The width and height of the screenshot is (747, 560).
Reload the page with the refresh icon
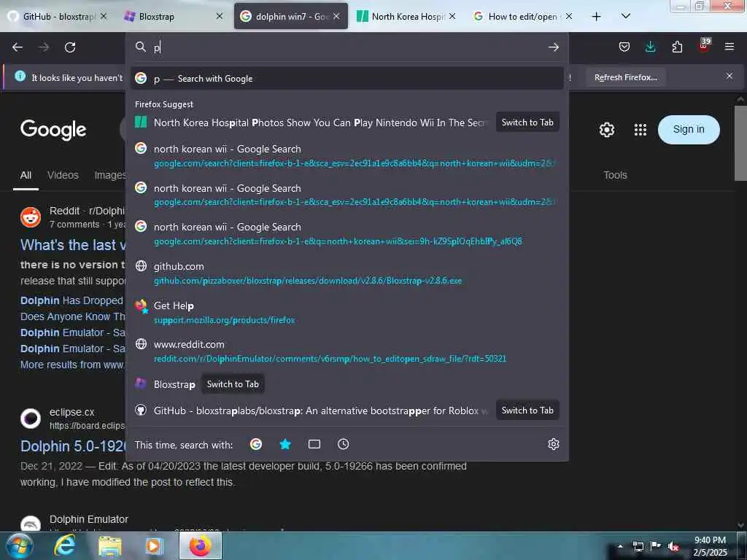[70, 47]
